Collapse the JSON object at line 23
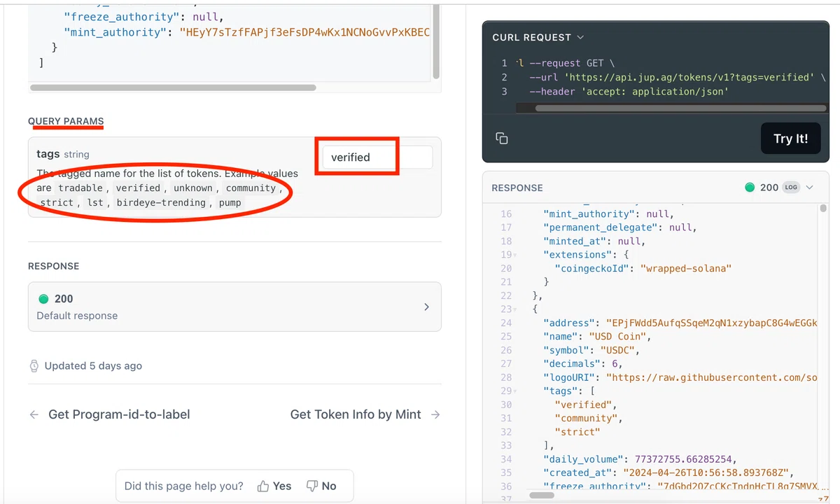 tap(515, 309)
